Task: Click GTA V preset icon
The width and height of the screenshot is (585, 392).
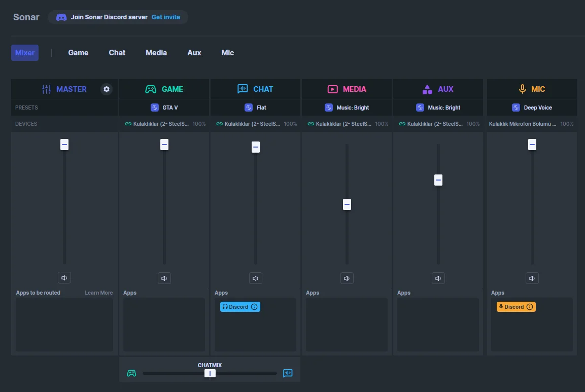Action: pos(154,108)
